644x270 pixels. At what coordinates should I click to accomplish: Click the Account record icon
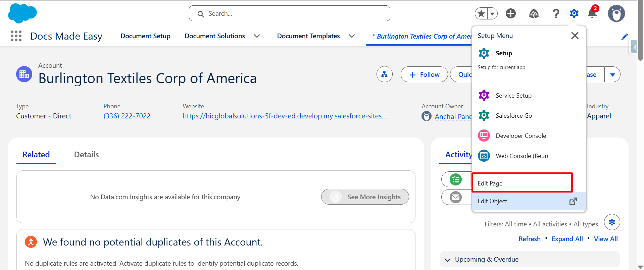[x=24, y=74]
